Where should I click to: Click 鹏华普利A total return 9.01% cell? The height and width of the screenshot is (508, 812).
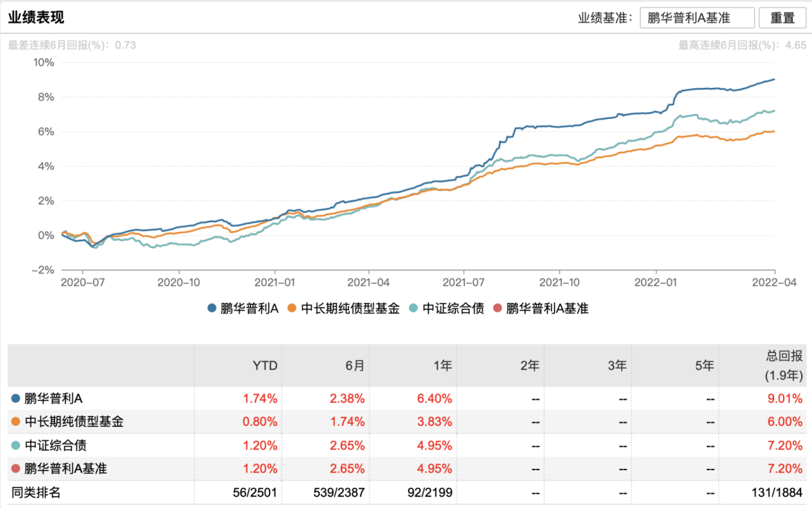(786, 398)
